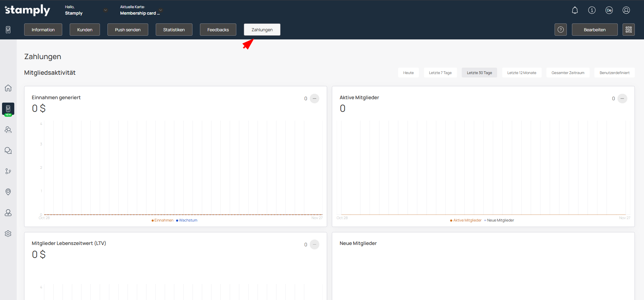Open settings gear in sidebar
This screenshot has height=300, width=644.
click(x=8, y=234)
